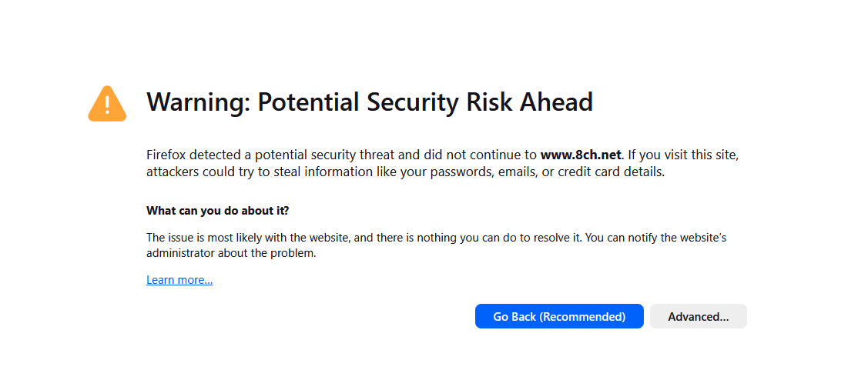Click 'nothing you can do to resolve it' text
The width and height of the screenshot is (868, 380).
point(497,238)
